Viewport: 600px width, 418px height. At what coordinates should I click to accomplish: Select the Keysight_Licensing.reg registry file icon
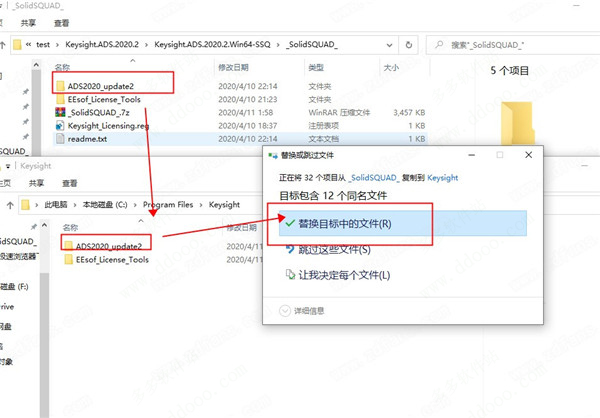[60, 126]
